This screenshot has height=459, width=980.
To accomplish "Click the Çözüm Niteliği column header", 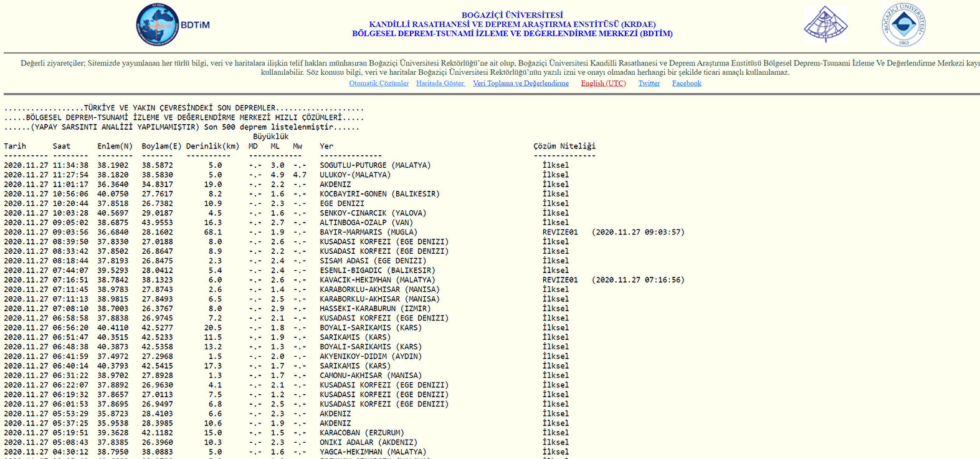I will [x=564, y=147].
